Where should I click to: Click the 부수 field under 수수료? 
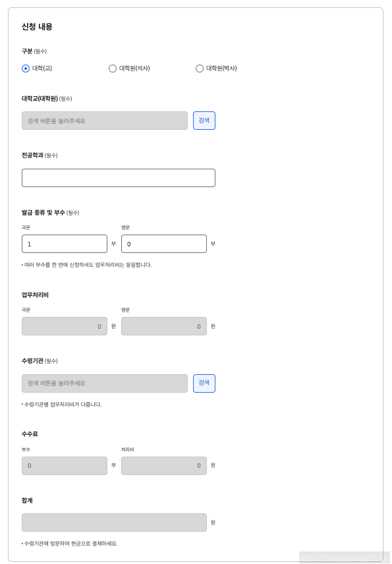(x=64, y=465)
